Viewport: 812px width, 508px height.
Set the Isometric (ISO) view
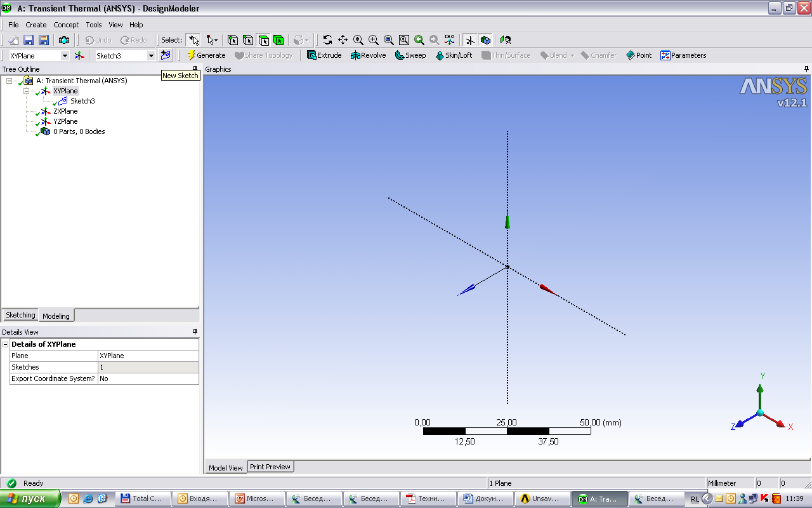pos(449,40)
